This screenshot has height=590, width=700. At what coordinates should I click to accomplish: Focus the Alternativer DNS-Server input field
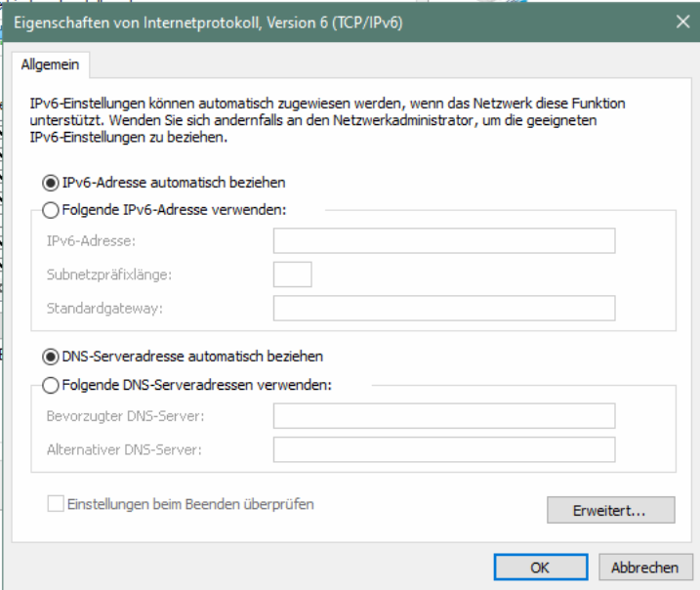tap(444, 449)
